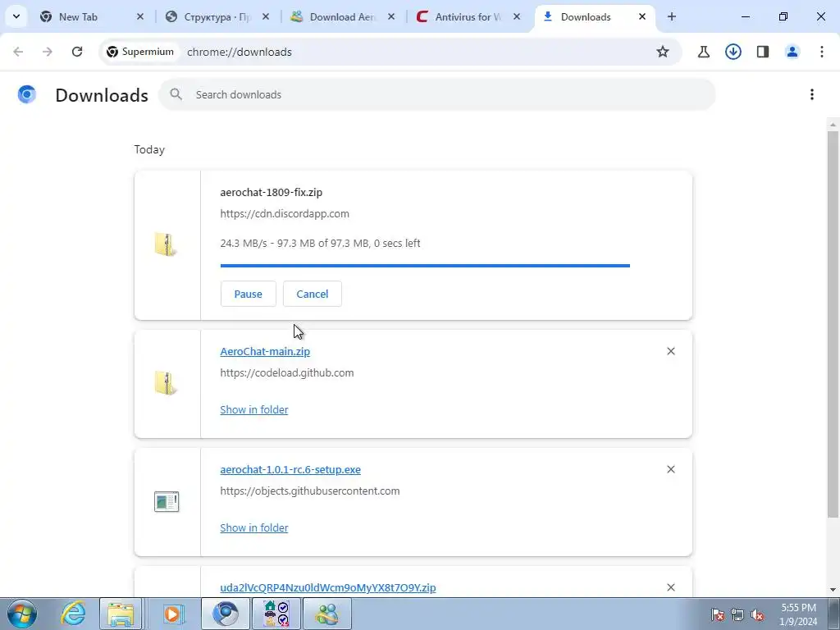Close the Antivirus tab

(x=517, y=16)
